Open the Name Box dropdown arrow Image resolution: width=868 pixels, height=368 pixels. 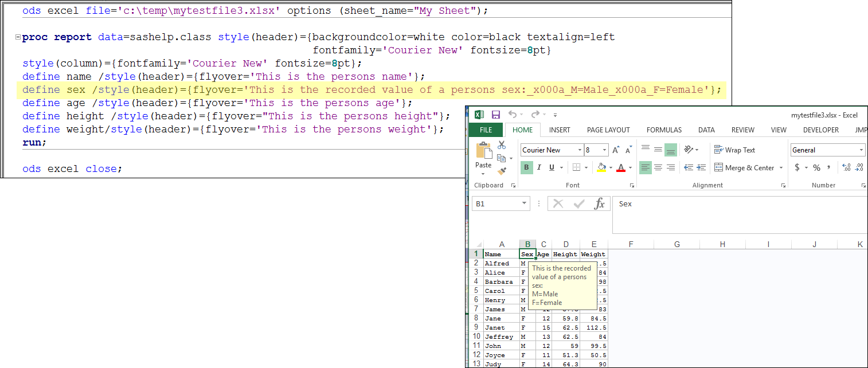[524, 204]
